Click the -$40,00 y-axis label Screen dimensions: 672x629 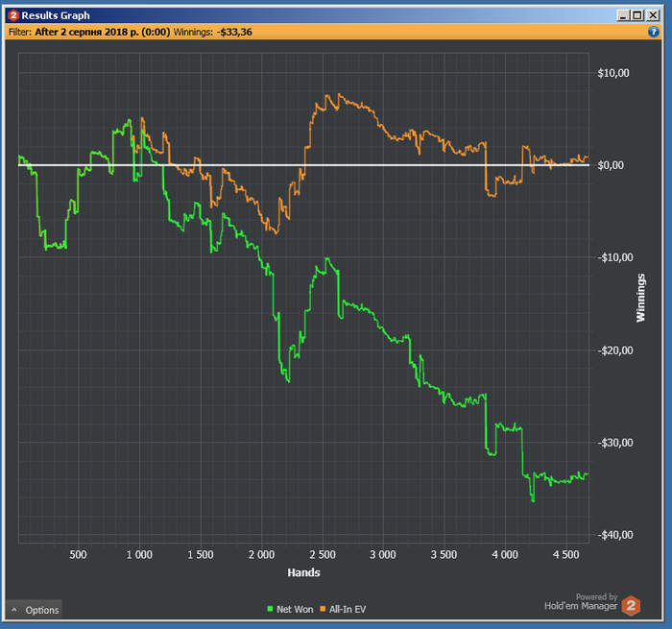tap(615, 535)
